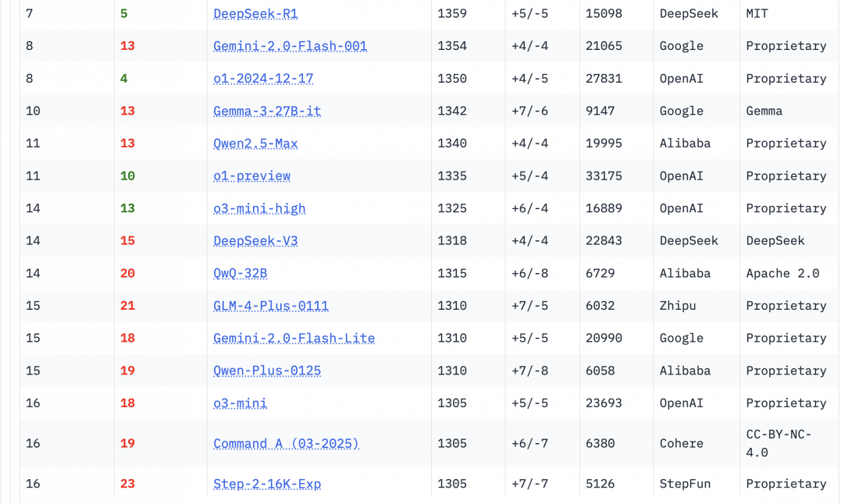Click the MIT license cell
This screenshot has width=841, height=504.
coord(757,14)
